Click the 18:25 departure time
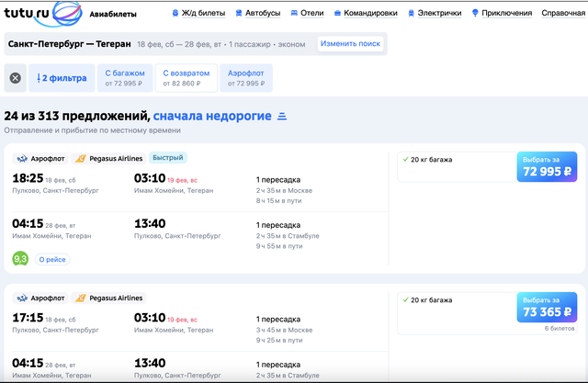The height and width of the screenshot is (383, 588). tap(28, 178)
